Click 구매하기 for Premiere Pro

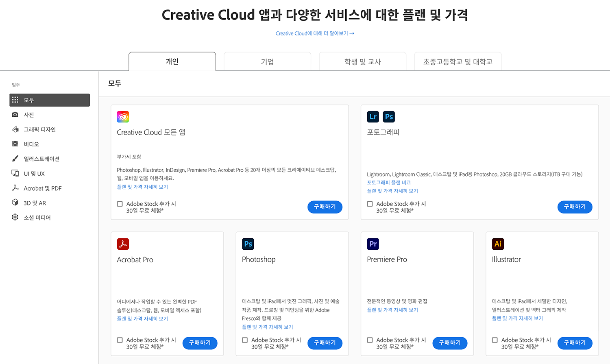(x=450, y=343)
